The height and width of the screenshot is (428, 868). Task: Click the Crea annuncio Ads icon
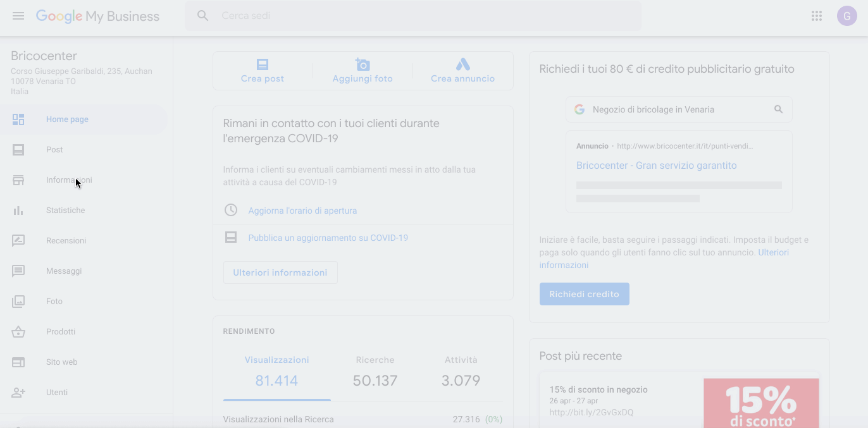pos(463,64)
